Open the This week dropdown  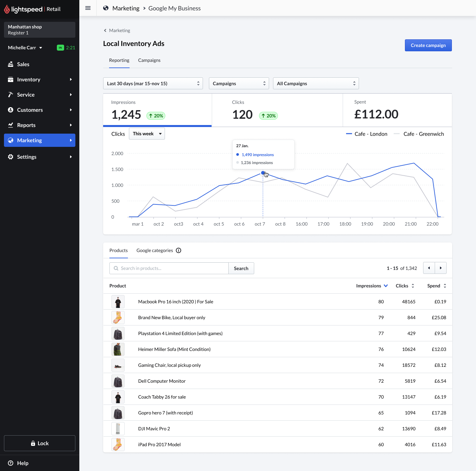click(147, 134)
